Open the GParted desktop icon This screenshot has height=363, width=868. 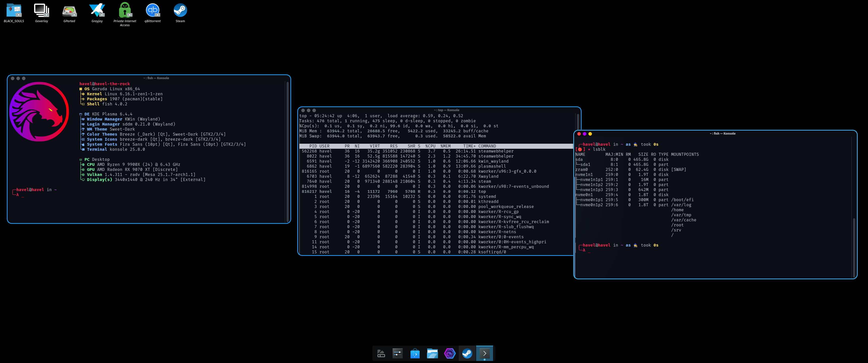tap(69, 11)
